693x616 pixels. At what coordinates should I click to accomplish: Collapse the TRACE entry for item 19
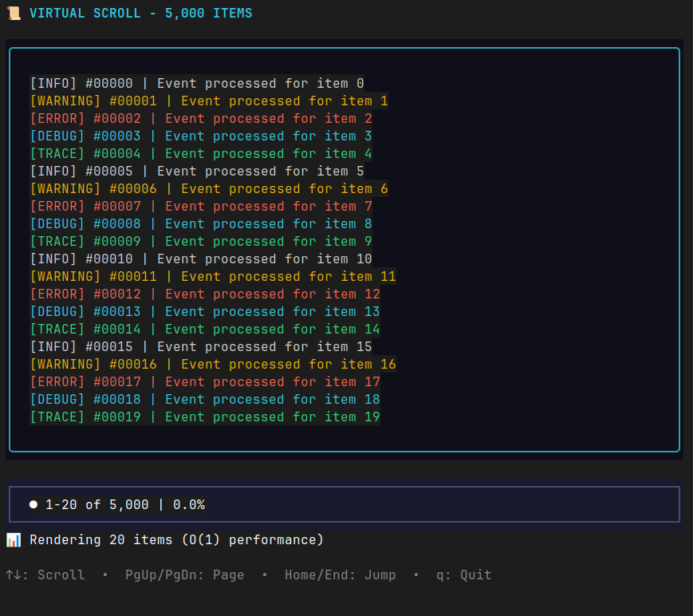[x=203, y=417]
